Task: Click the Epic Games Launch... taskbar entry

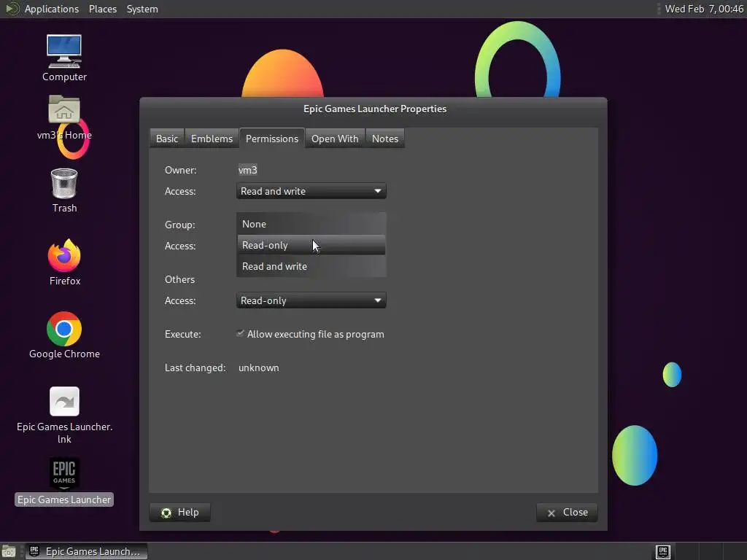Action: point(86,551)
